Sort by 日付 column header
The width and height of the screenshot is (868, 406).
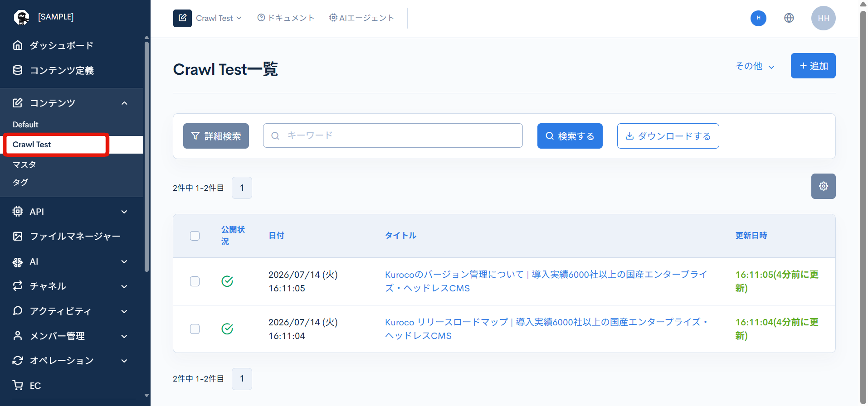click(x=277, y=236)
